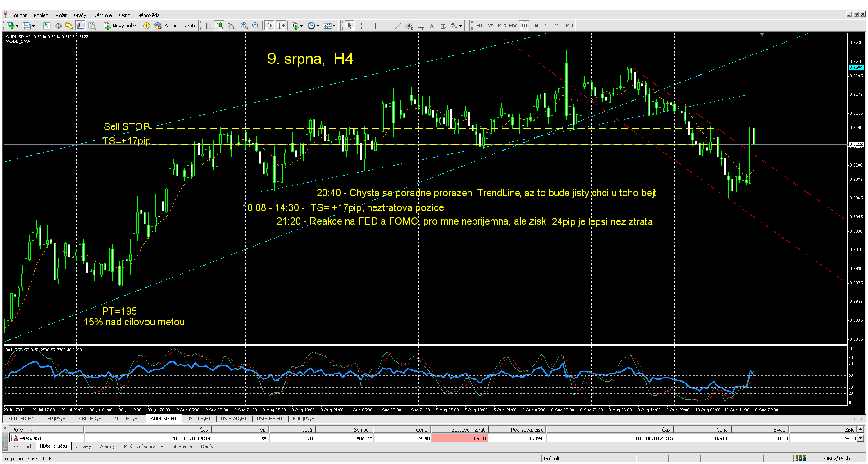This screenshot has width=868, height=464.
Task: Switch timeframe to MN
Action: pyautogui.click(x=569, y=26)
